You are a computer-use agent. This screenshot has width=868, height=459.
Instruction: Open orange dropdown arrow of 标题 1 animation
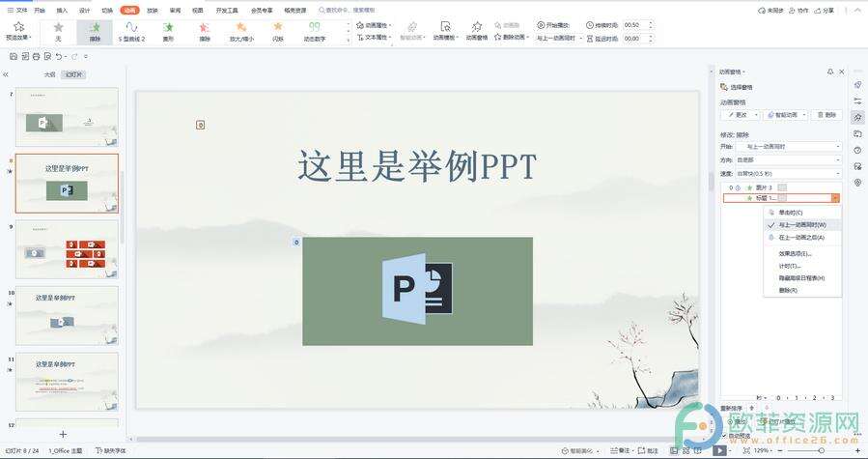[835, 198]
